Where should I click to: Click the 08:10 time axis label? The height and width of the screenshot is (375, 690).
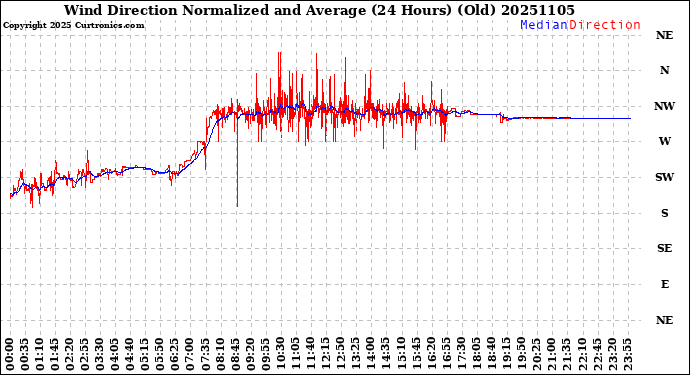coord(220,355)
